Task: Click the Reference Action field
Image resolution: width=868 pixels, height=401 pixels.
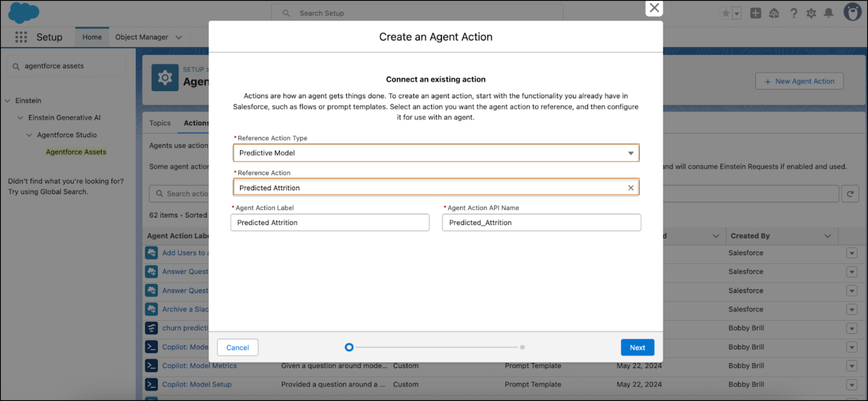Action: coord(436,187)
